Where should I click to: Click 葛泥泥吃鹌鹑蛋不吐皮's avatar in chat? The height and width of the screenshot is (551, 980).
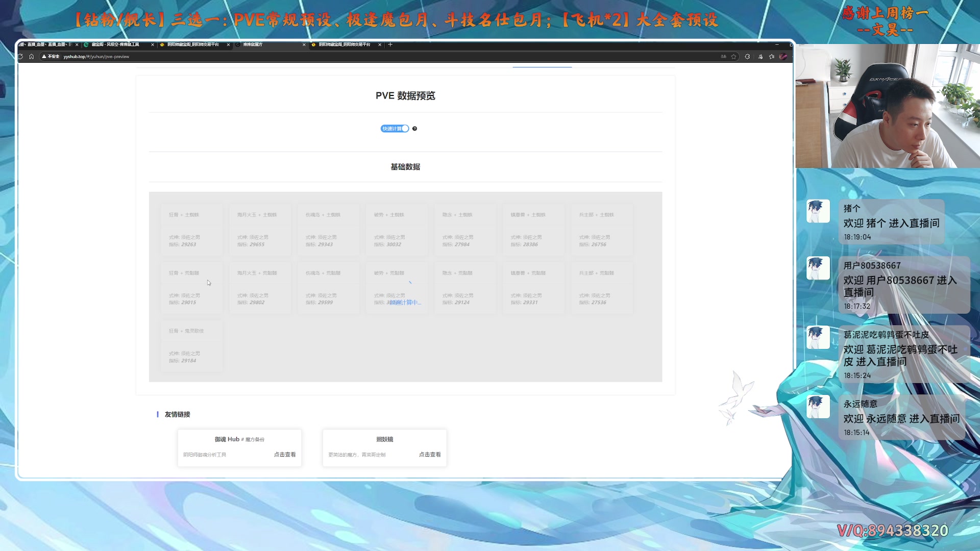point(818,338)
